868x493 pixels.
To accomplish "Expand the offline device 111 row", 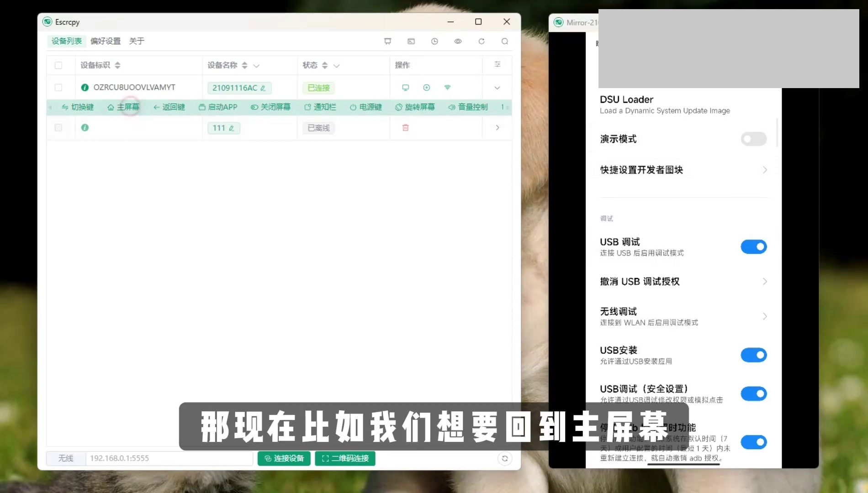I will coord(497,128).
